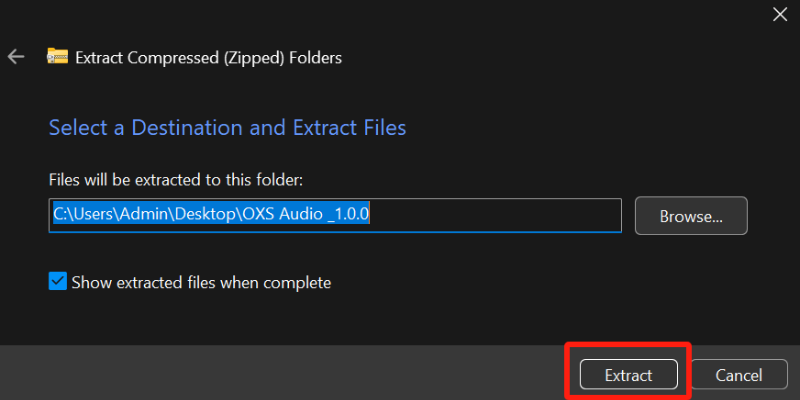
Task: Cancel the extraction wizard
Action: pos(739,375)
